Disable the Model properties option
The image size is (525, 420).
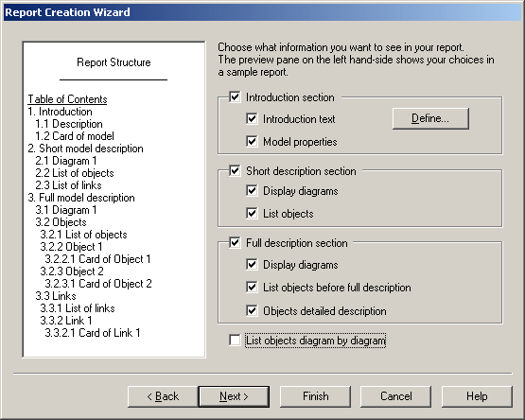tap(252, 141)
